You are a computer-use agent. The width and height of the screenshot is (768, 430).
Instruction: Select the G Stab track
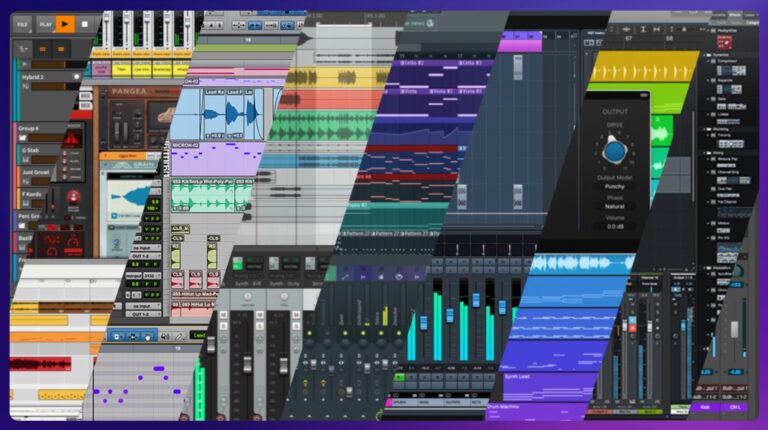[x=30, y=150]
